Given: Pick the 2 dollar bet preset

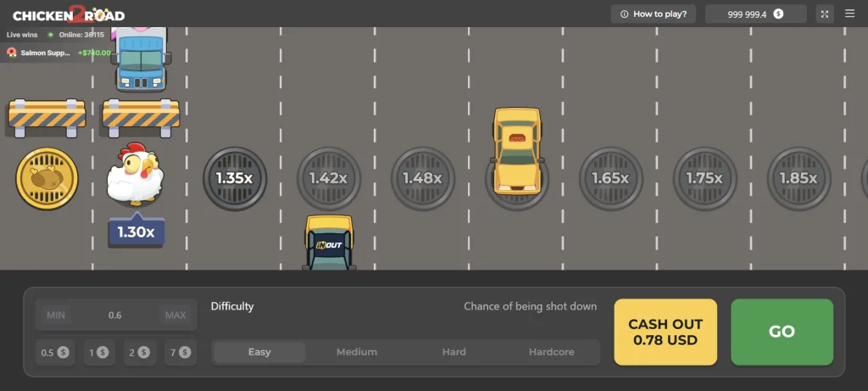Looking at the screenshot, I should point(140,352).
